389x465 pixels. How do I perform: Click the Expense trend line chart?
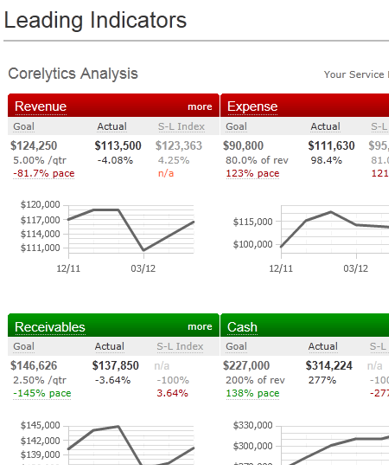[335, 230]
